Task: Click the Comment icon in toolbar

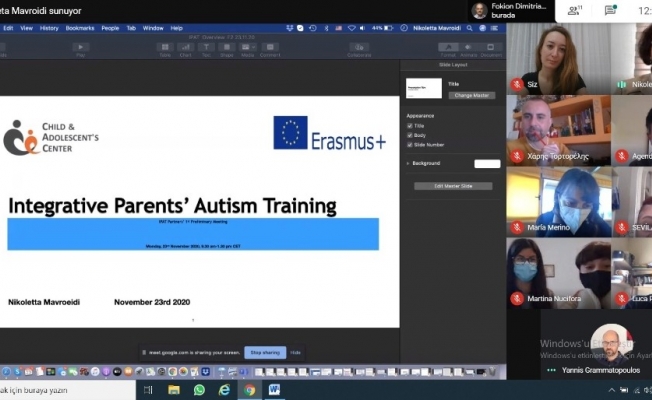Action: [x=270, y=47]
